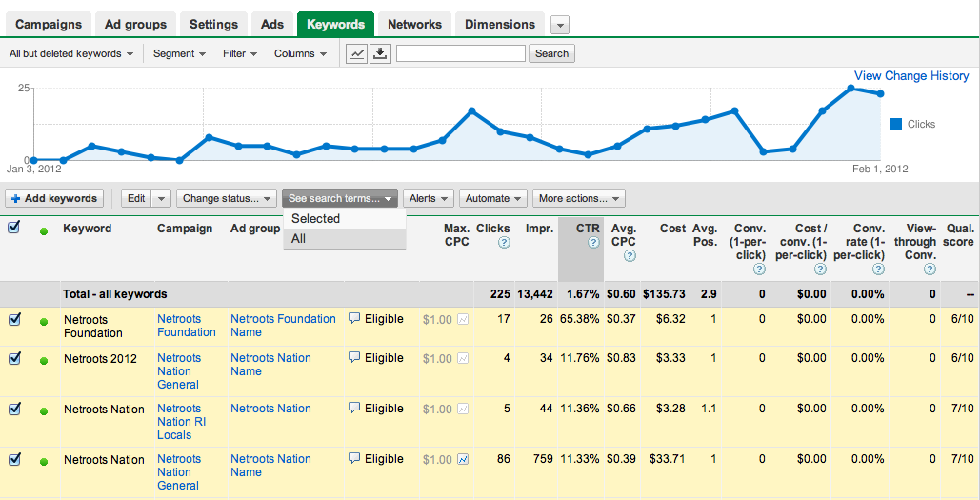Open the Automate dropdown
980x500 pixels.
493,199
